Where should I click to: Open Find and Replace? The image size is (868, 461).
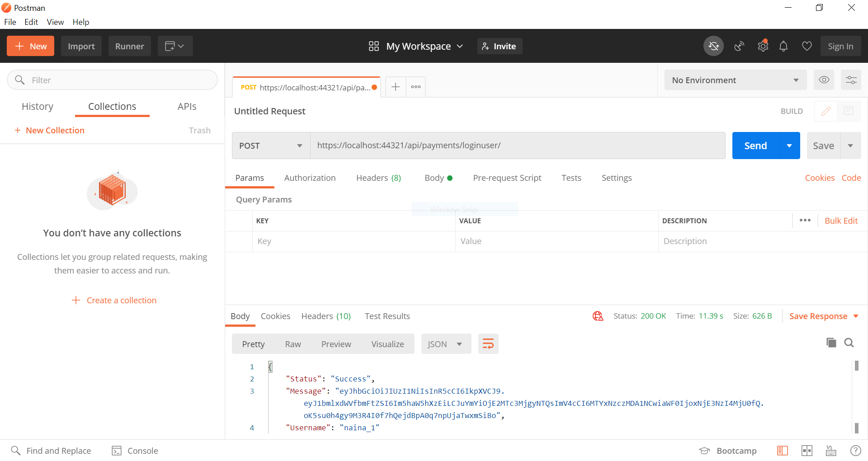point(52,450)
